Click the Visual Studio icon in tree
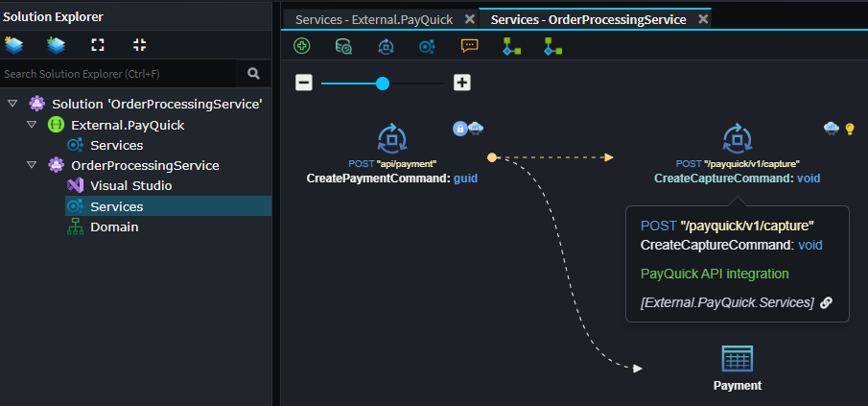This screenshot has width=868, height=406. click(x=75, y=185)
